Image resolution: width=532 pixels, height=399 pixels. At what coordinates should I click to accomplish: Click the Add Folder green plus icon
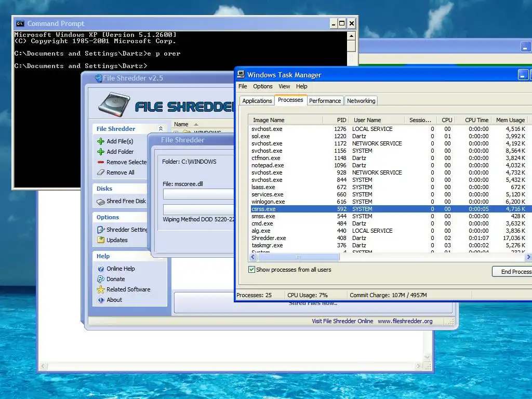coord(100,152)
